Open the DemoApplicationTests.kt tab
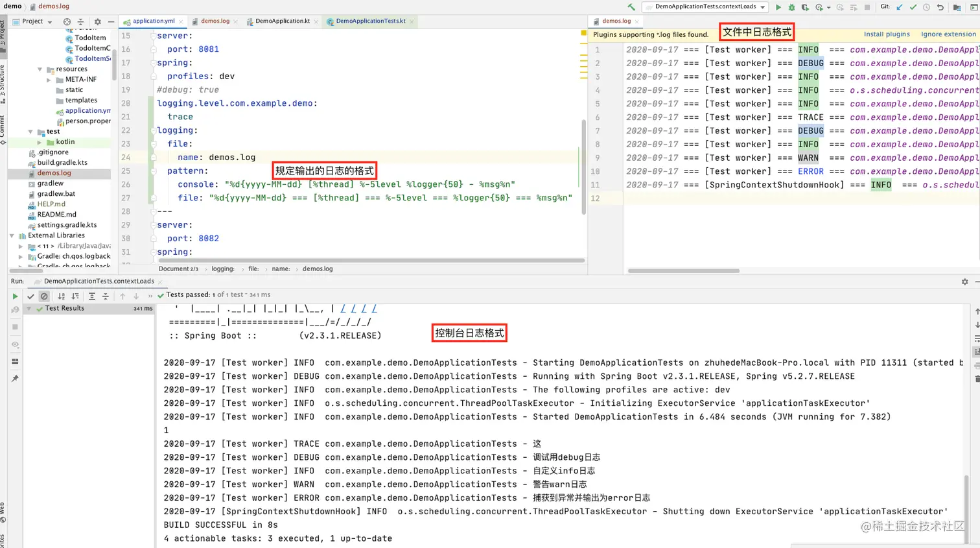The image size is (980, 548). pos(370,21)
